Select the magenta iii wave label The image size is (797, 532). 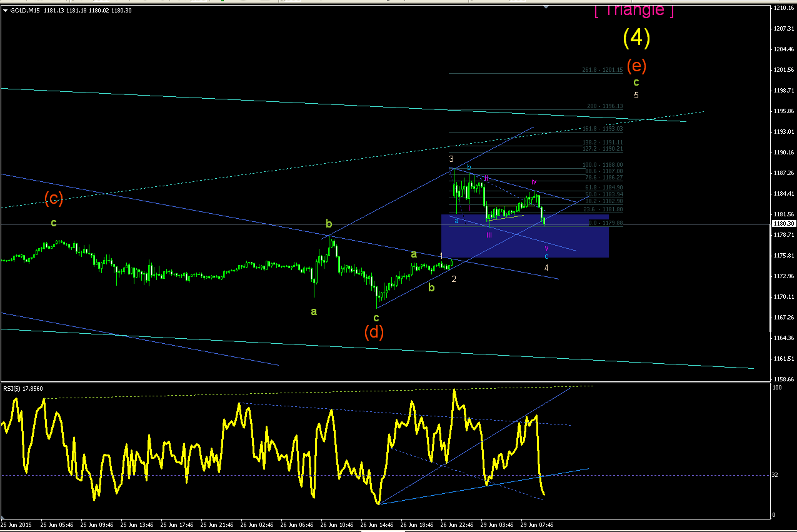[489, 235]
